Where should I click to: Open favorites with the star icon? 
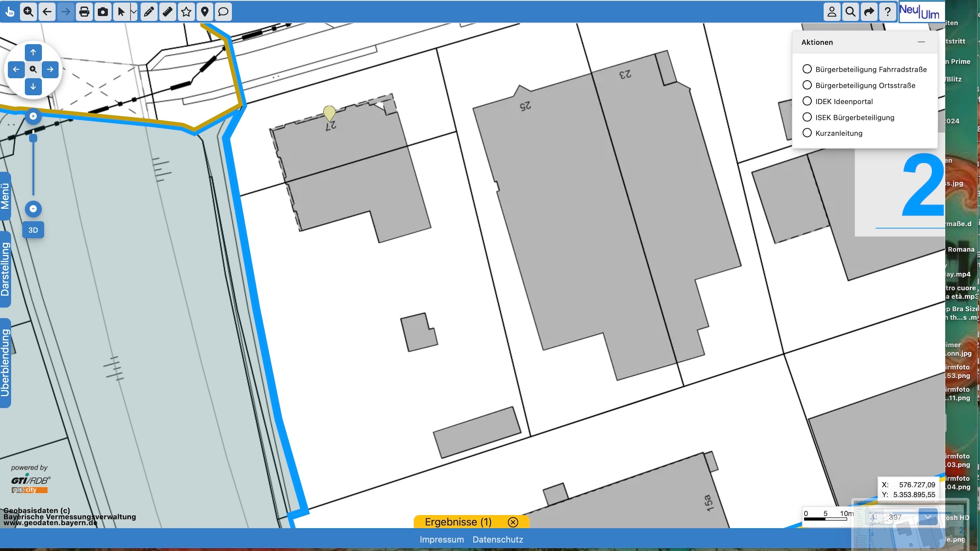pos(186,12)
